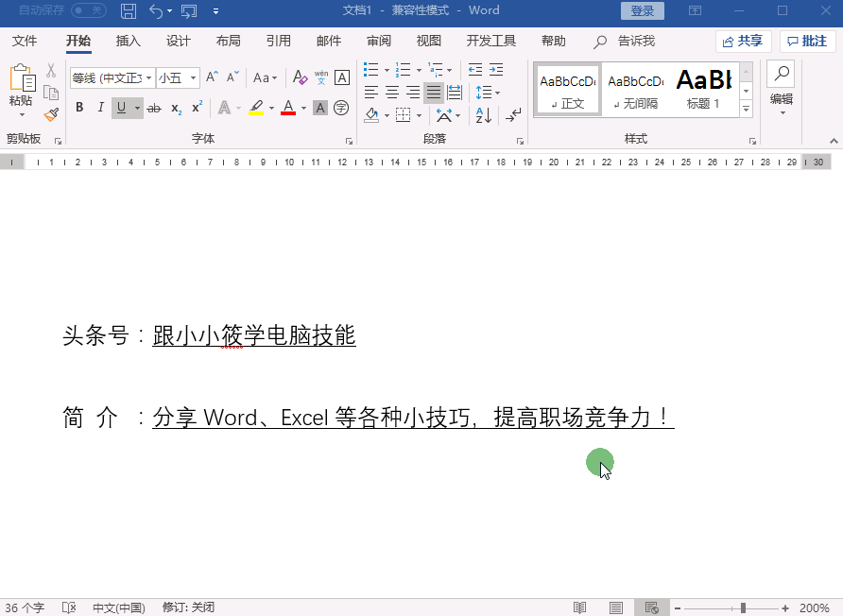Open the 审阅 ribbon tab
The image size is (843, 616).
click(x=379, y=41)
